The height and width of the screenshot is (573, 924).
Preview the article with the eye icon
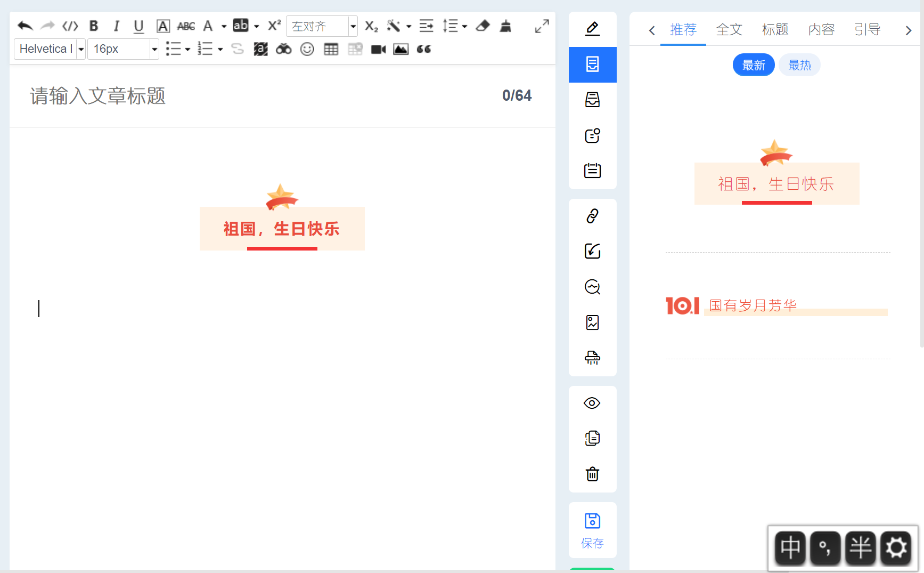click(x=592, y=403)
